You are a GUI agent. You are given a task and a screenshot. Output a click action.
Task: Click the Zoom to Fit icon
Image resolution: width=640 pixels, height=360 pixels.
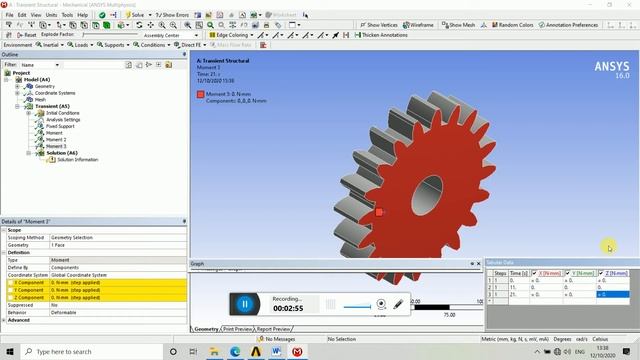click(187, 25)
